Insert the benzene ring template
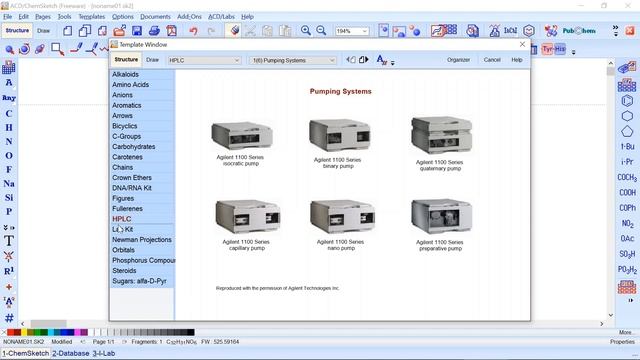Screen dimensions: 640x360 coord(627,100)
